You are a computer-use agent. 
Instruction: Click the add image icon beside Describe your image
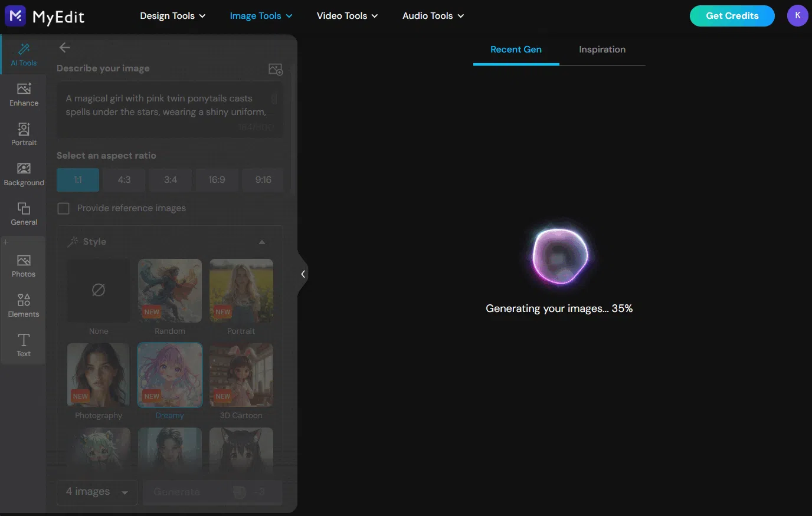276,69
